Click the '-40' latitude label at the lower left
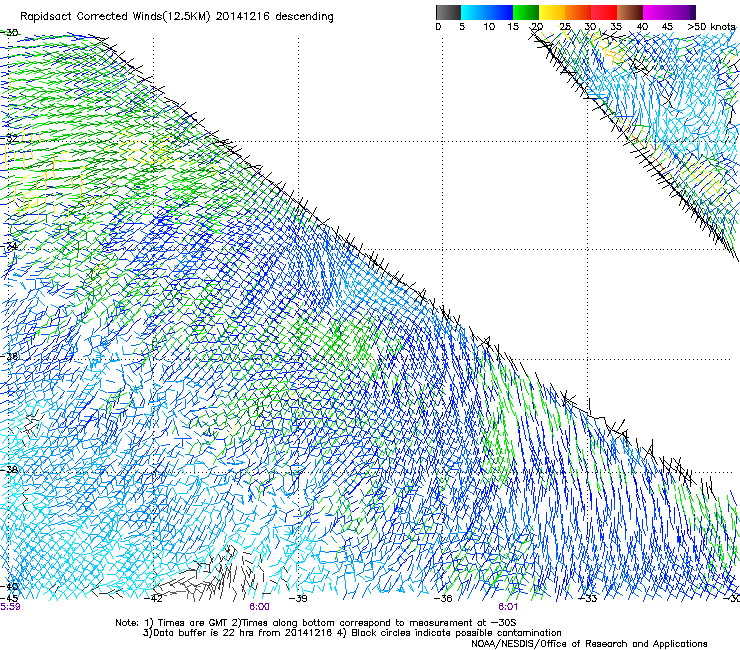 pos(9,586)
